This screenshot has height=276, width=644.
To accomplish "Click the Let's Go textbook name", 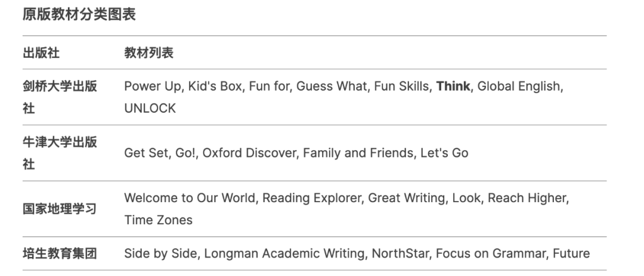I will coord(444,153).
